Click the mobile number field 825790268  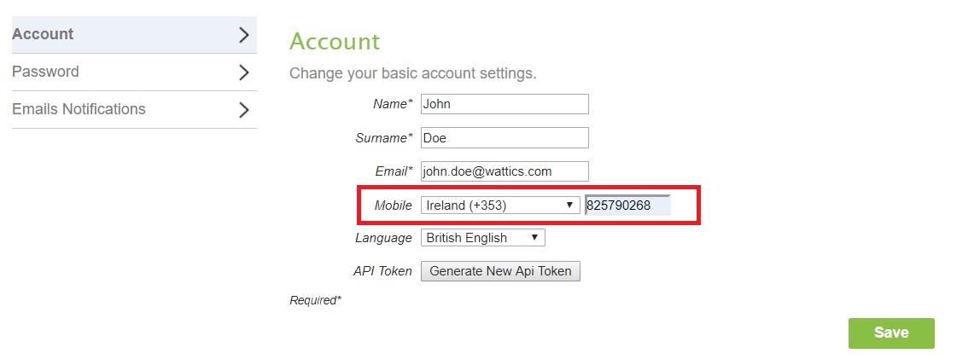point(627,206)
